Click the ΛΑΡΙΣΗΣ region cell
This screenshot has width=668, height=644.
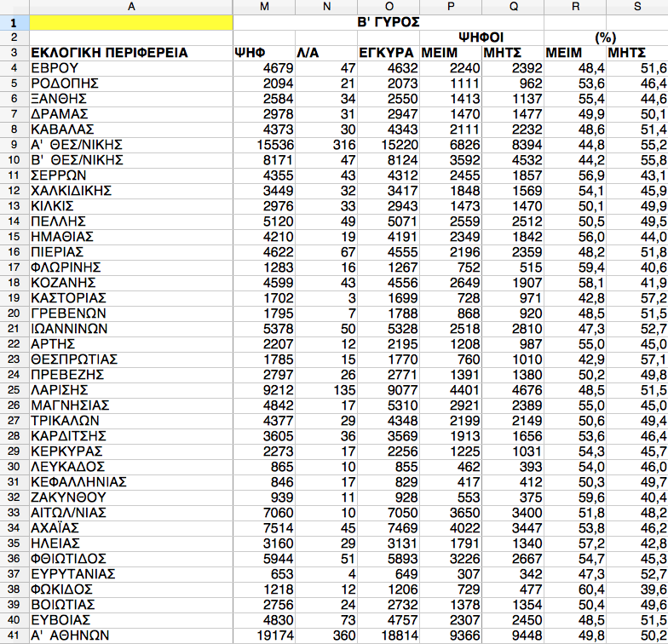point(131,390)
